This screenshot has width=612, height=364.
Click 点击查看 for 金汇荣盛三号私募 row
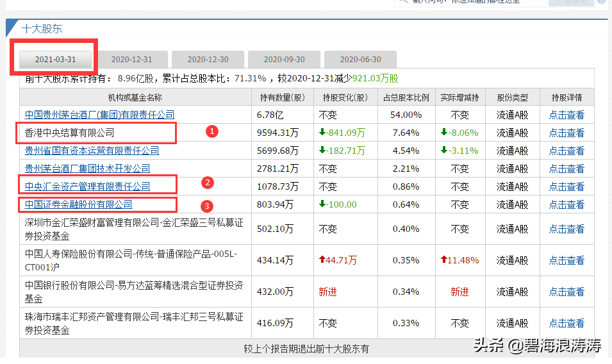pyautogui.click(x=567, y=229)
